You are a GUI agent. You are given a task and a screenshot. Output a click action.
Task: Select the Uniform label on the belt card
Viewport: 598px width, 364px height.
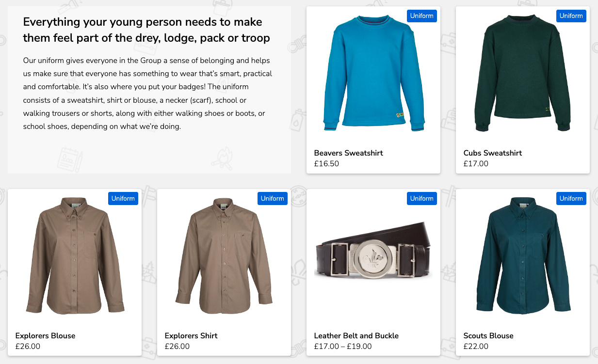tap(421, 199)
